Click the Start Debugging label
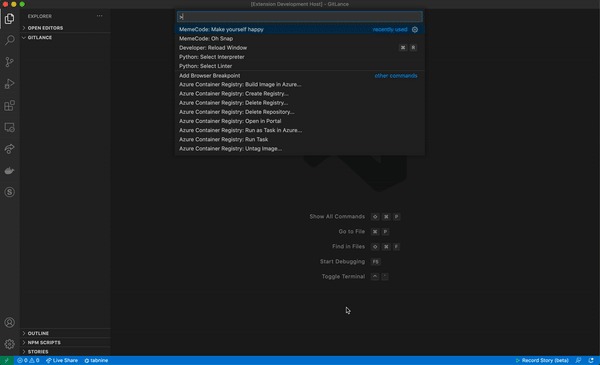The image size is (600, 365). pos(342,262)
